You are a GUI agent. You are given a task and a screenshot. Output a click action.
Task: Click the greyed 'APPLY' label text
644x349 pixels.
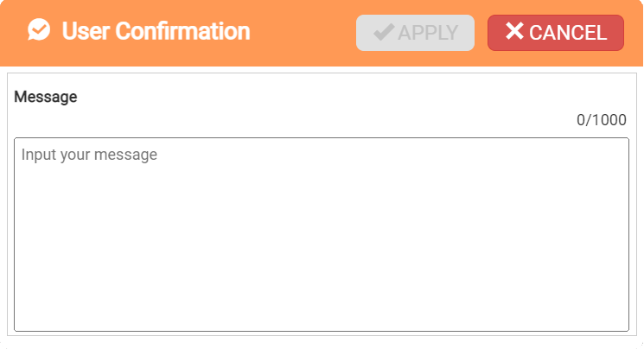[428, 33]
